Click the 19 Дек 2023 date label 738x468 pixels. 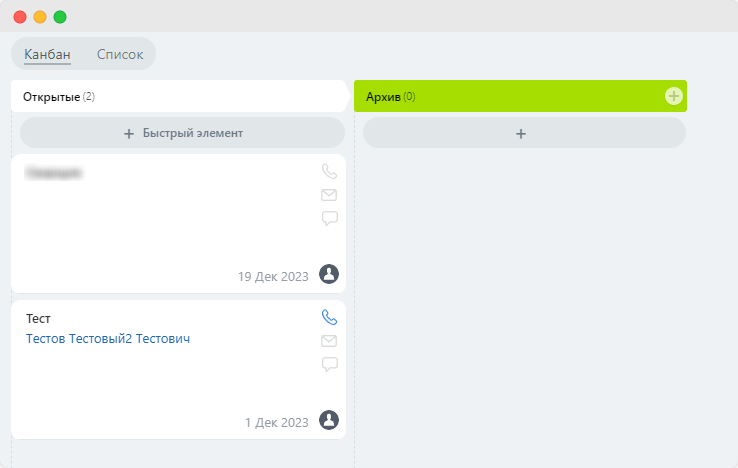[x=273, y=276]
